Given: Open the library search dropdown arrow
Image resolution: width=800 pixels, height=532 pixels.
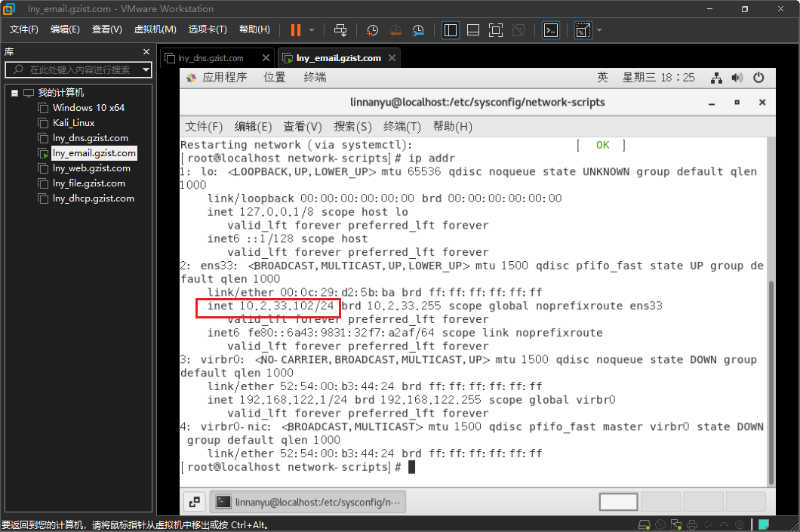Looking at the screenshot, I should point(146,69).
